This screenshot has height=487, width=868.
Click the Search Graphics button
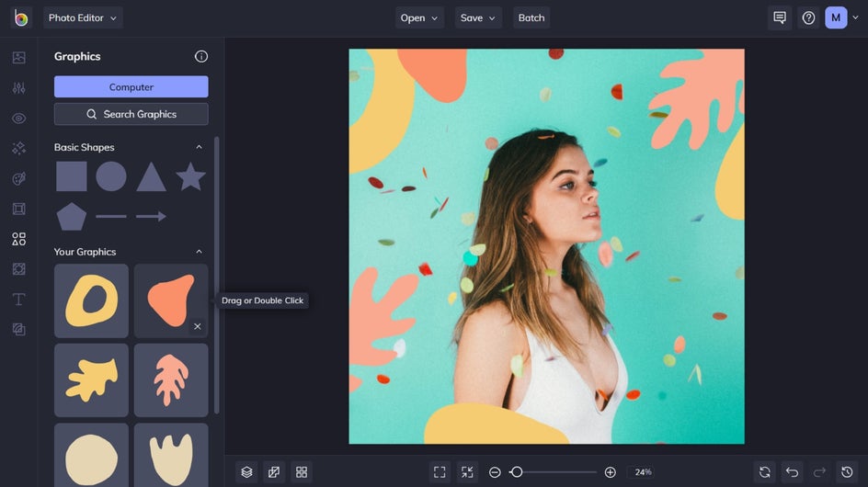[x=131, y=114]
